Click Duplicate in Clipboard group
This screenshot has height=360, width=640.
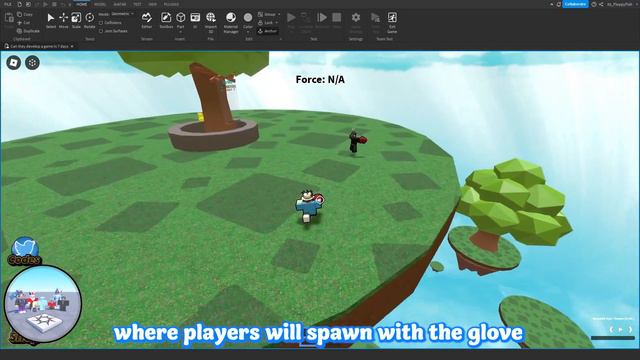[28, 31]
